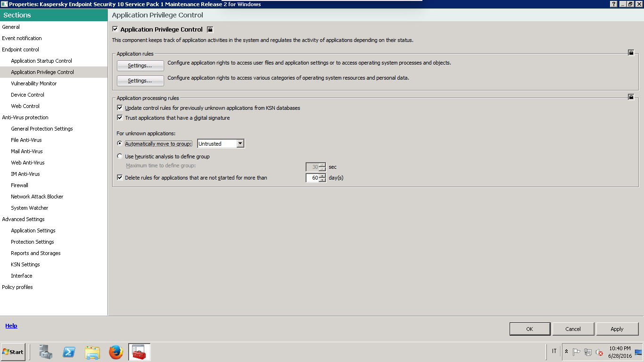Open System Watcher section
The height and width of the screenshot is (362, 644).
pos(30,208)
